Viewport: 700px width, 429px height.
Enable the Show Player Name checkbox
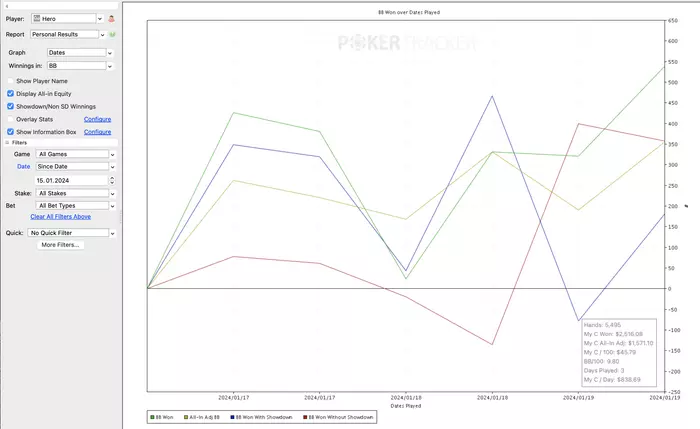pyautogui.click(x=10, y=81)
